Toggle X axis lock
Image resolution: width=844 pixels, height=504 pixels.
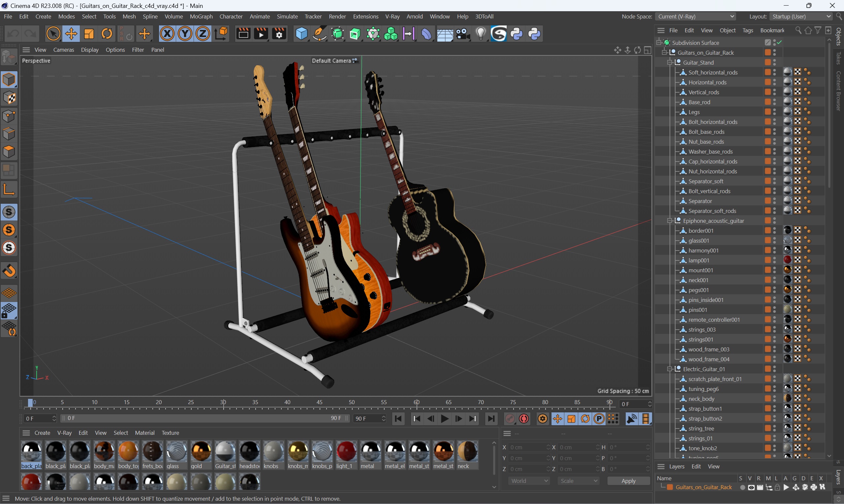167,34
